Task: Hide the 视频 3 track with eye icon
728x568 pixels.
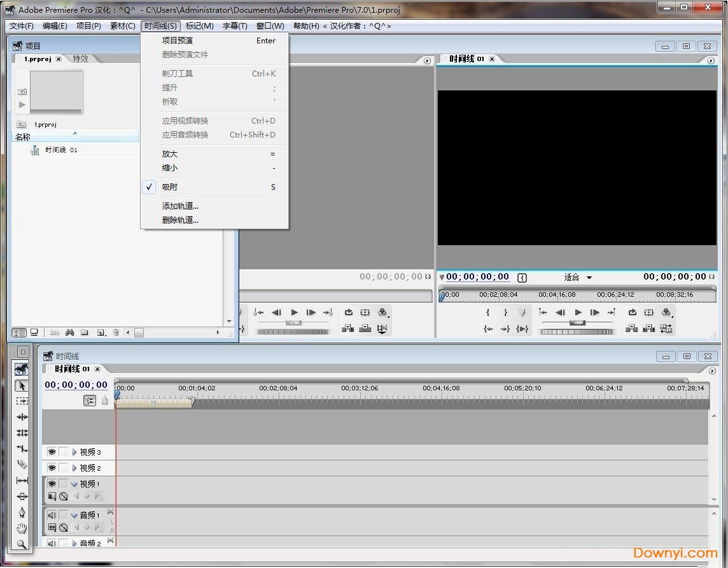Action: 52,452
